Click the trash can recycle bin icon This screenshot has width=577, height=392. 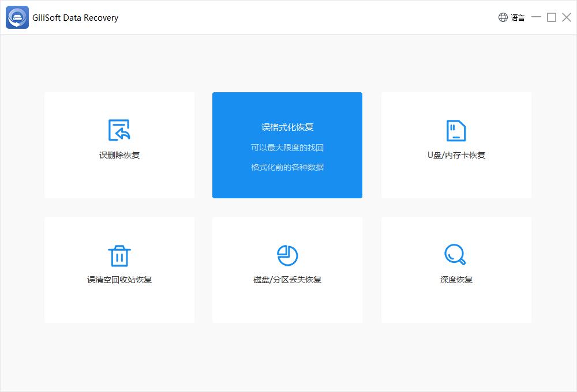pyautogui.click(x=119, y=255)
